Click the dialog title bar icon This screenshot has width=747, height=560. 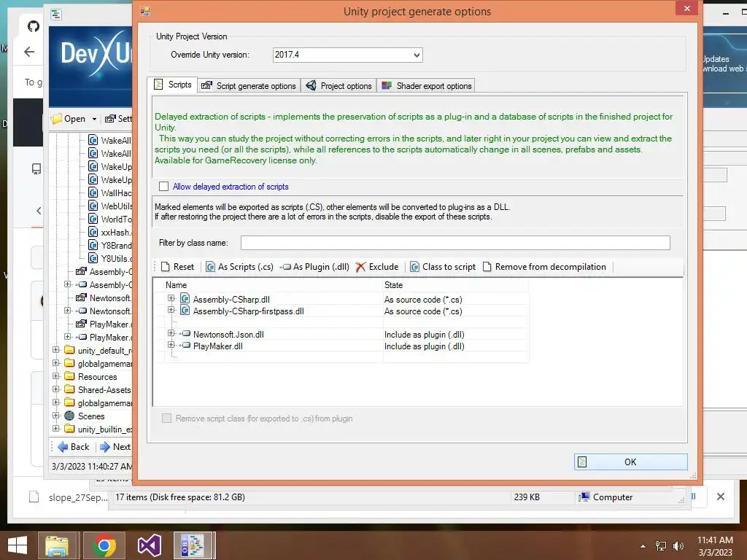(145, 11)
